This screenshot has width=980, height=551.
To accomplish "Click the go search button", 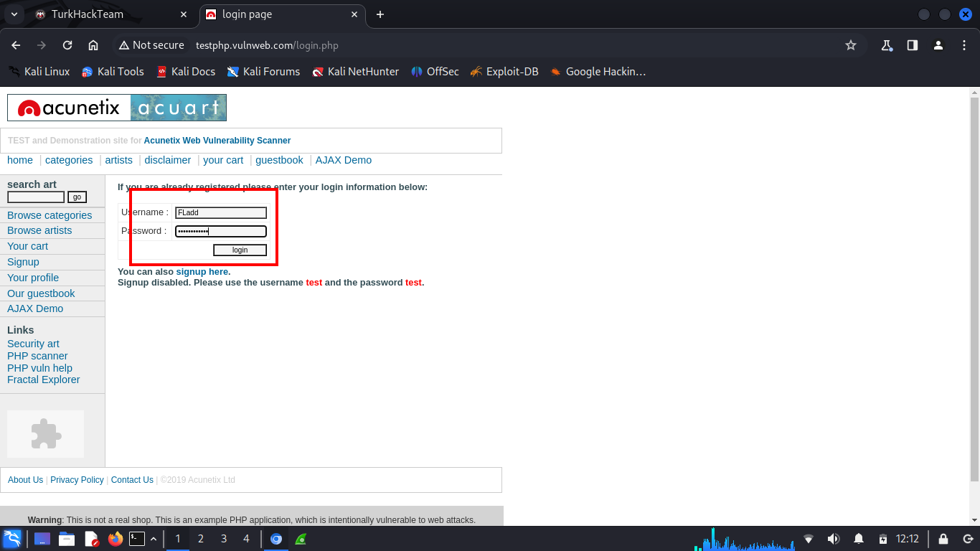I will coord(77,197).
